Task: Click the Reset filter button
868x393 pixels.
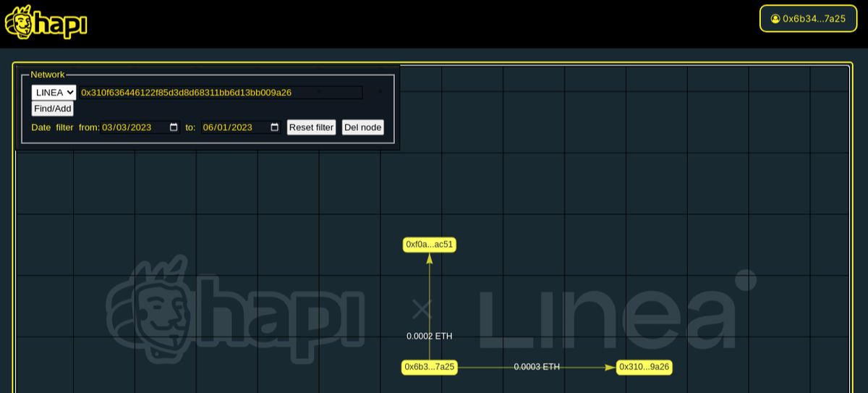Action: tap(311, 127)
